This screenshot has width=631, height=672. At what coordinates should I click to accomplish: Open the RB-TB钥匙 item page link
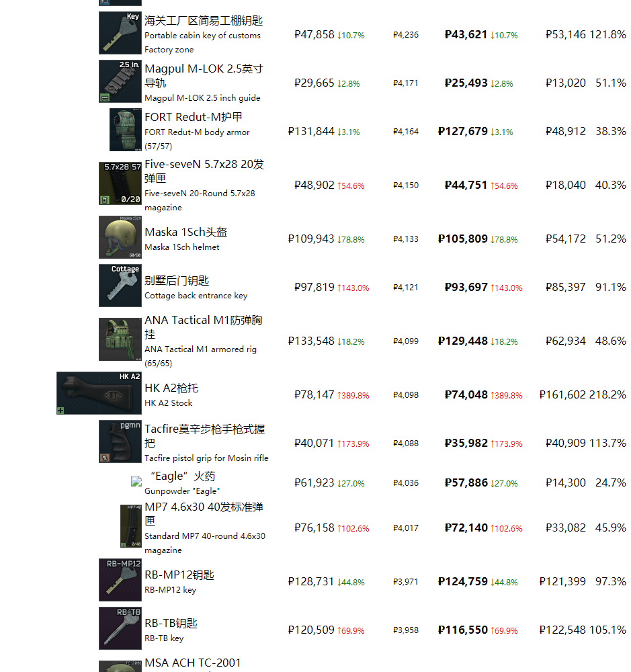pyautogui.click(x=171, y=623)
